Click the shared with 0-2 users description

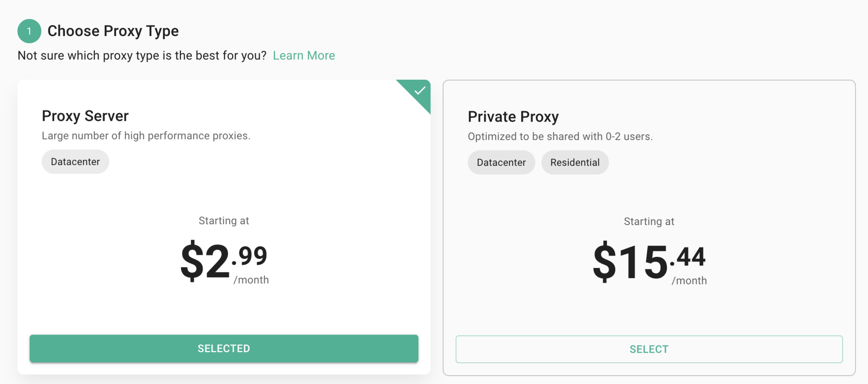tap(560, 136)
